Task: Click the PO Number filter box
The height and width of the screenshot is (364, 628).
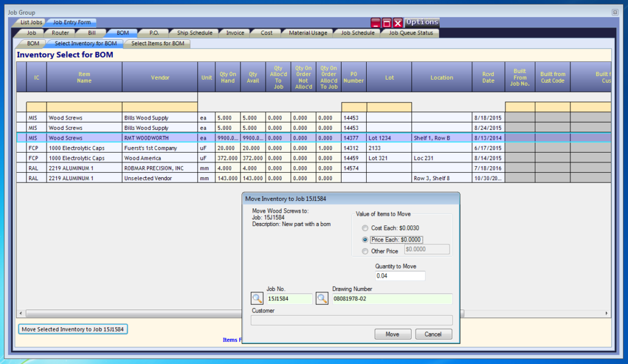Action: 354,107
